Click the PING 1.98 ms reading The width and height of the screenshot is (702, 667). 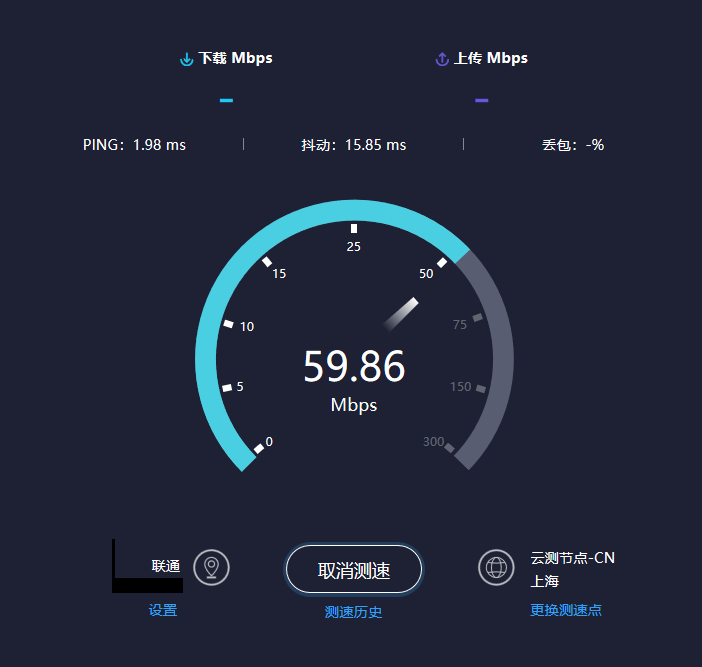point(134,145)
